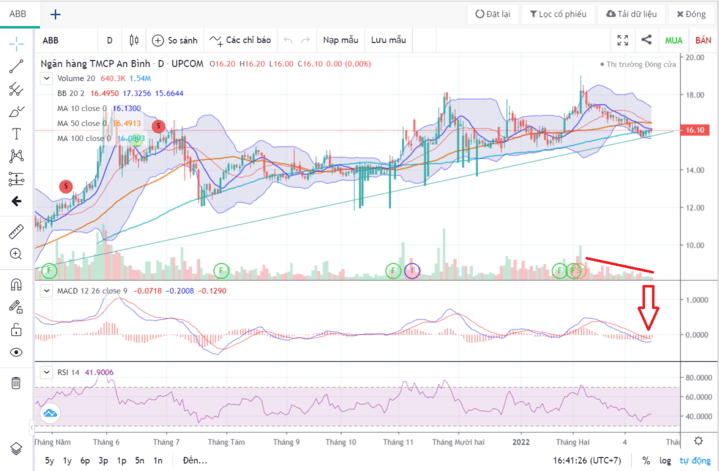
Task: Click Tải dữ liệu load data
Action: [631, 14]
